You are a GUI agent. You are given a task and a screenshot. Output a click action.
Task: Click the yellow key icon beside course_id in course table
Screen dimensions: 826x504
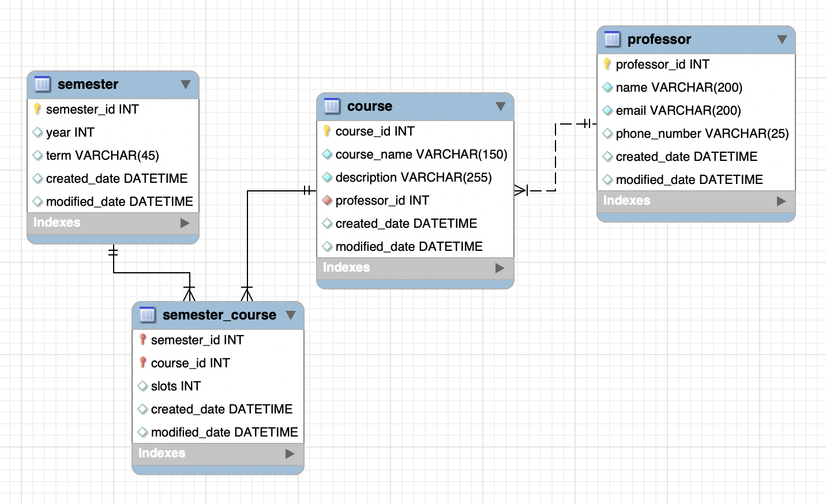[327, 131]
